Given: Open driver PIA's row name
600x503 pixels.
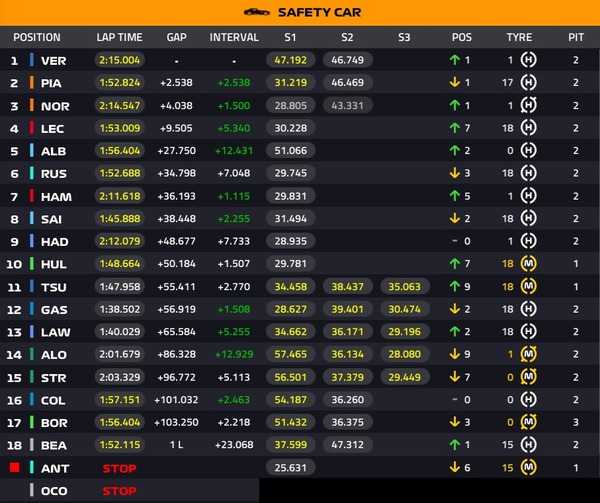Looking at the screenshot, I should pos(51,83).
